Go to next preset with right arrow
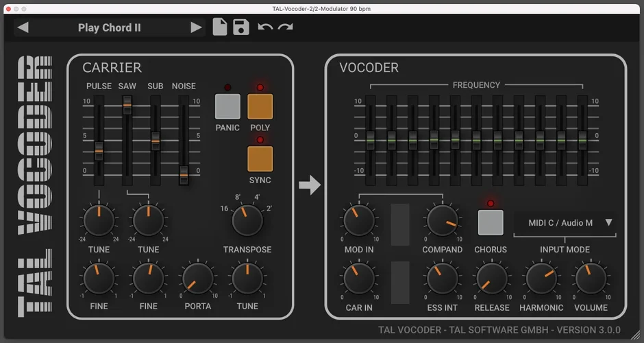 tap(196, 27)
